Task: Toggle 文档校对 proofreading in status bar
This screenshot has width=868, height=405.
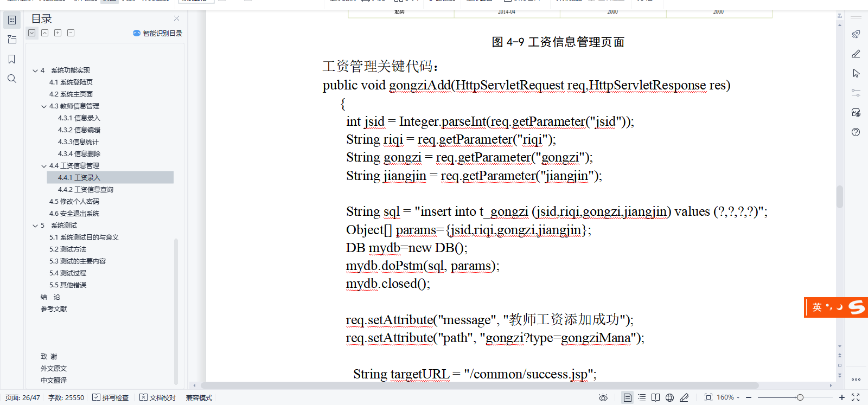Action: [x=158, y=397]
